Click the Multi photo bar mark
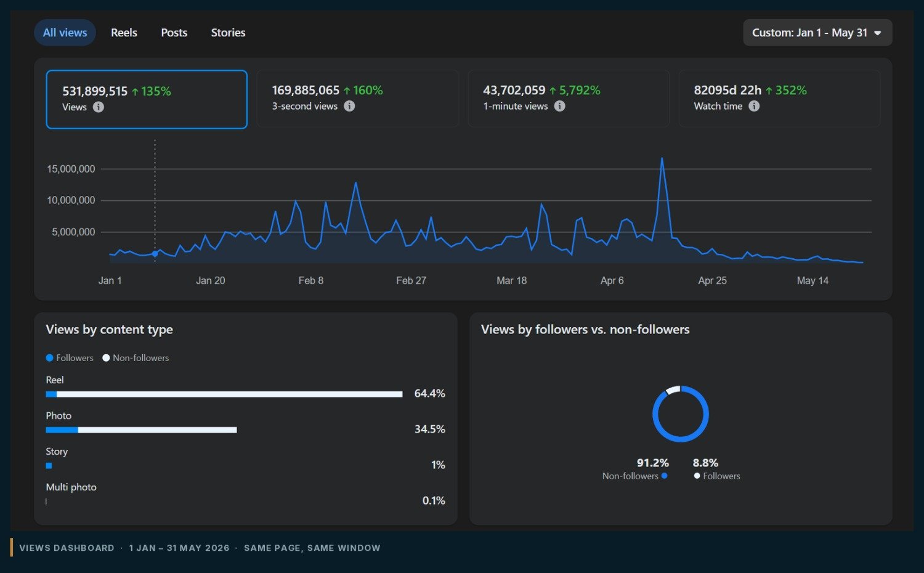The height and width of the screenshot is (573, 924). [x=46, y=502]
